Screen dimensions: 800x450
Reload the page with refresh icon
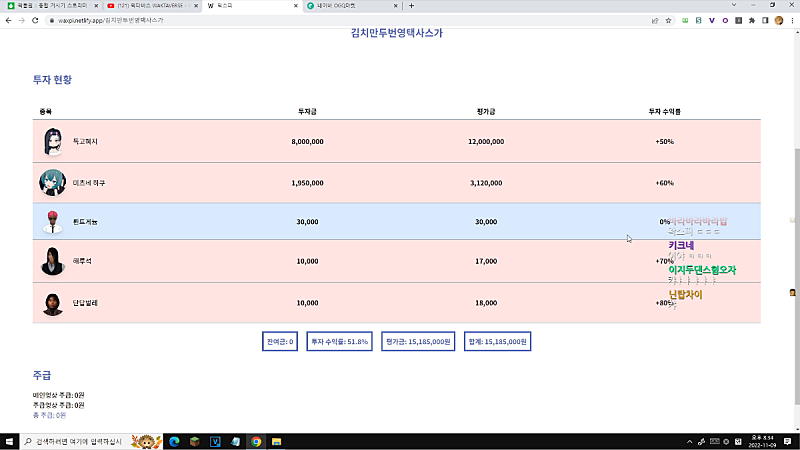35,20
